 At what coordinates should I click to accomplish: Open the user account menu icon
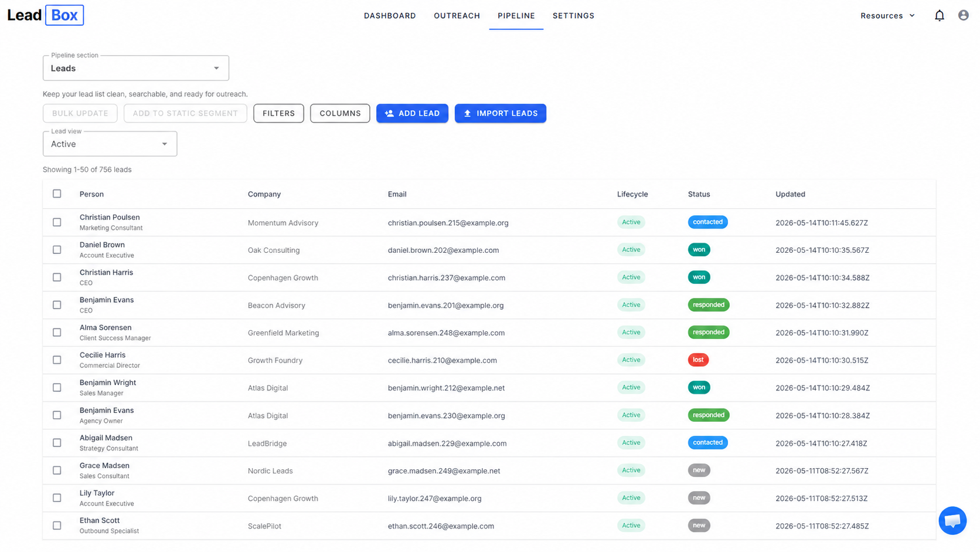(x=963, y=16)
